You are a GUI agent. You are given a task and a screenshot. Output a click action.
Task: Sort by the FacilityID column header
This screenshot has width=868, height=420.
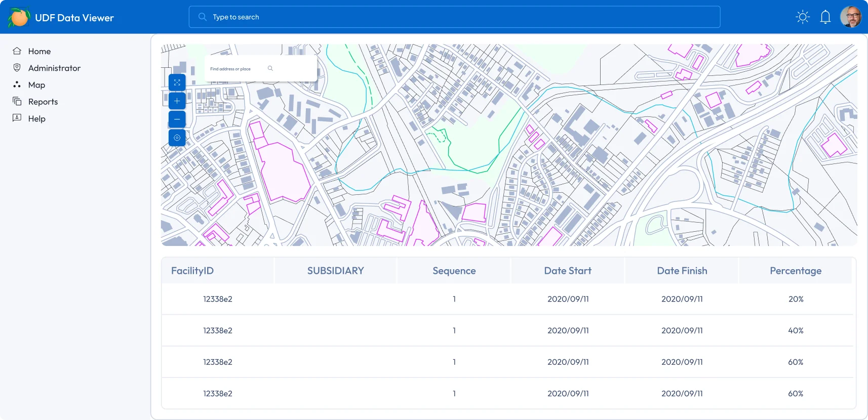192,271
